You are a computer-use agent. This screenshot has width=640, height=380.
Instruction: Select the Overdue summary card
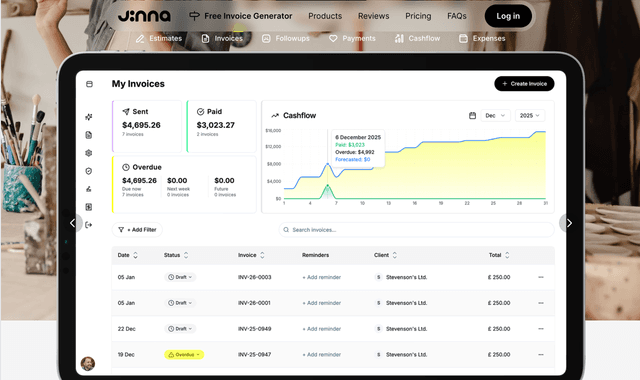[184, 184]
